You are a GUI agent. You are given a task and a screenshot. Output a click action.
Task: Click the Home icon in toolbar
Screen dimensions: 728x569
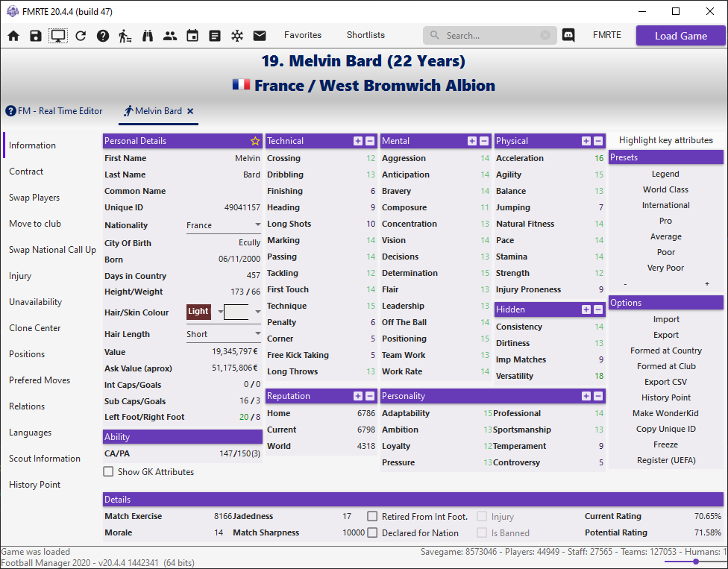tap(13, 36)
